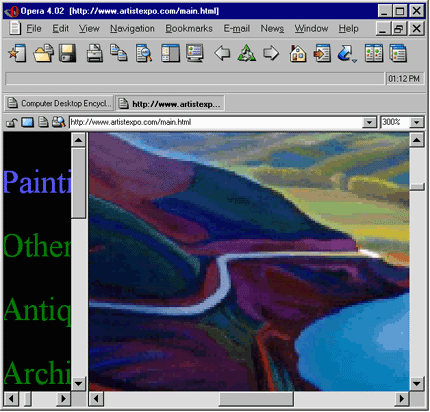Image resolution: width=430 pixels, height=412 pixels.
Task: Select the http://www.artistexp... tab
Action: [170, 103]
